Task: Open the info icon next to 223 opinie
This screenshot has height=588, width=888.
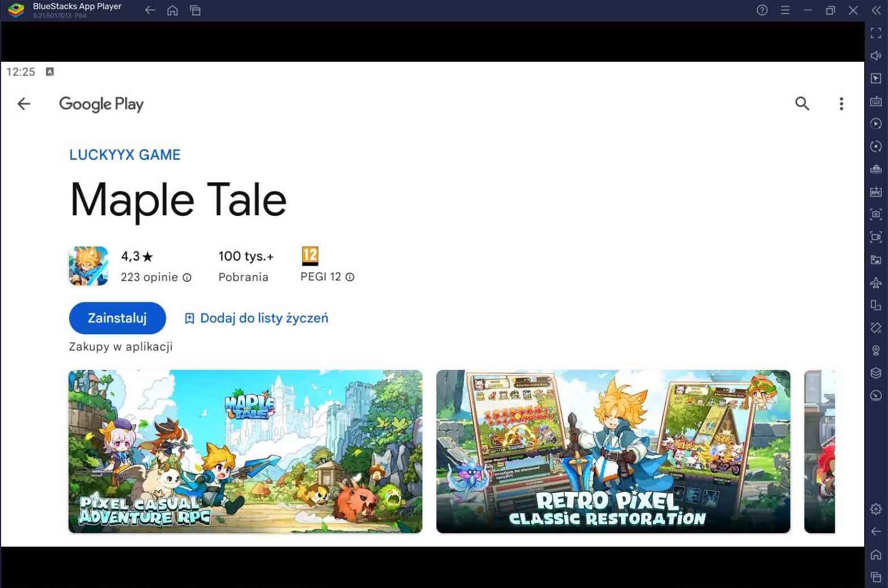Action: [187, 278]
